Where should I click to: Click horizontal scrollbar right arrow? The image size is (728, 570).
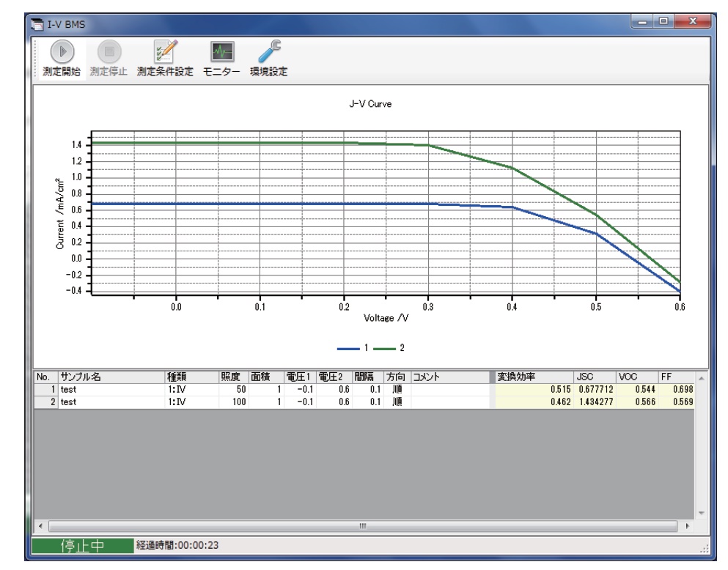coord(688,526)
